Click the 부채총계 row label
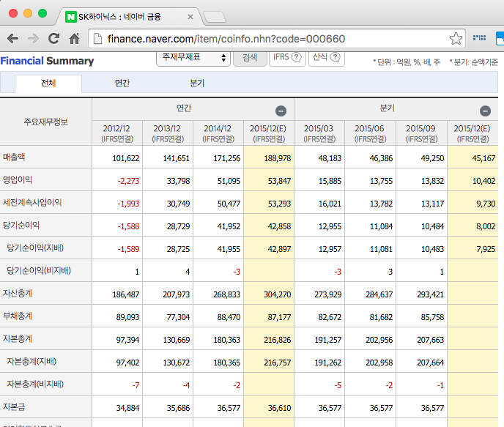The width and height of the screenshot is (504, 427). [x=18, y=316]
